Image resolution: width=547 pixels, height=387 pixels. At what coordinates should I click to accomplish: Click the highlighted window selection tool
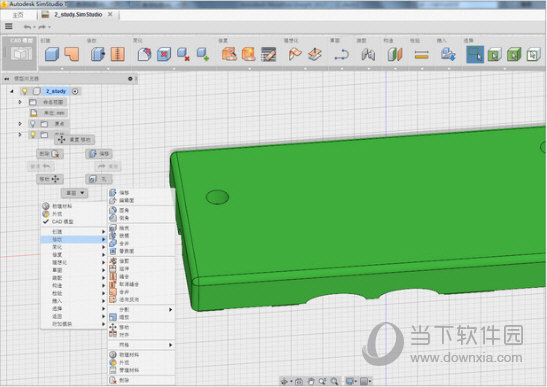475,55
